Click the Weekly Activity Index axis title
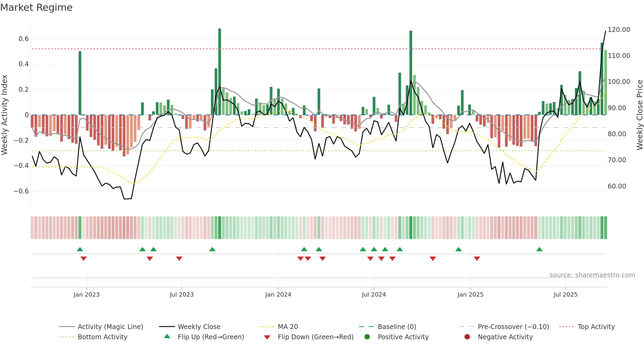The image size is (644, 362). [5, 115]
